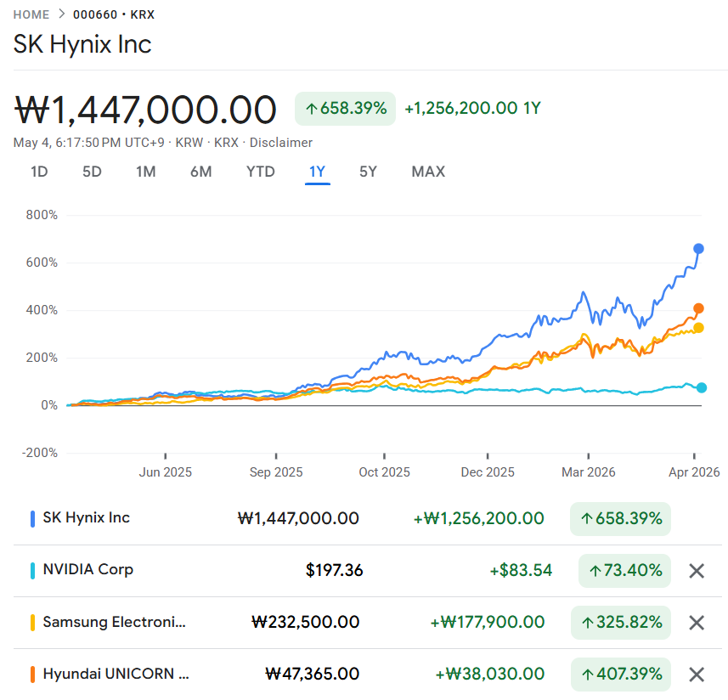The width and height of the screenshot is (728, 700).
Task: Open Samsung Electroni... comparison row name
Action: pyautogui.click(x=114, y=622)
